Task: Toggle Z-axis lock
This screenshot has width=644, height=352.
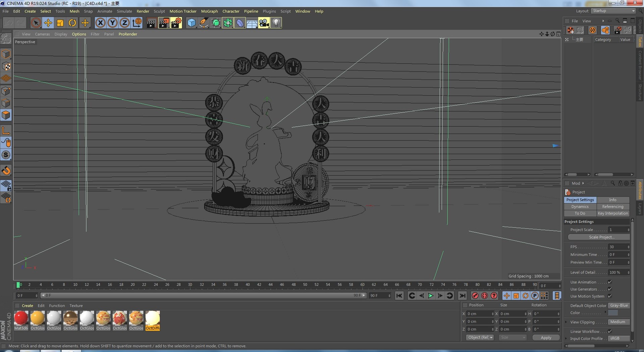Action: pos(124,23)
